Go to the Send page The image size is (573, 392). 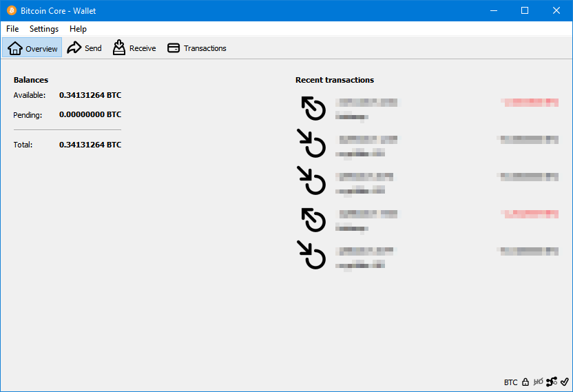[x=84, y=48]
